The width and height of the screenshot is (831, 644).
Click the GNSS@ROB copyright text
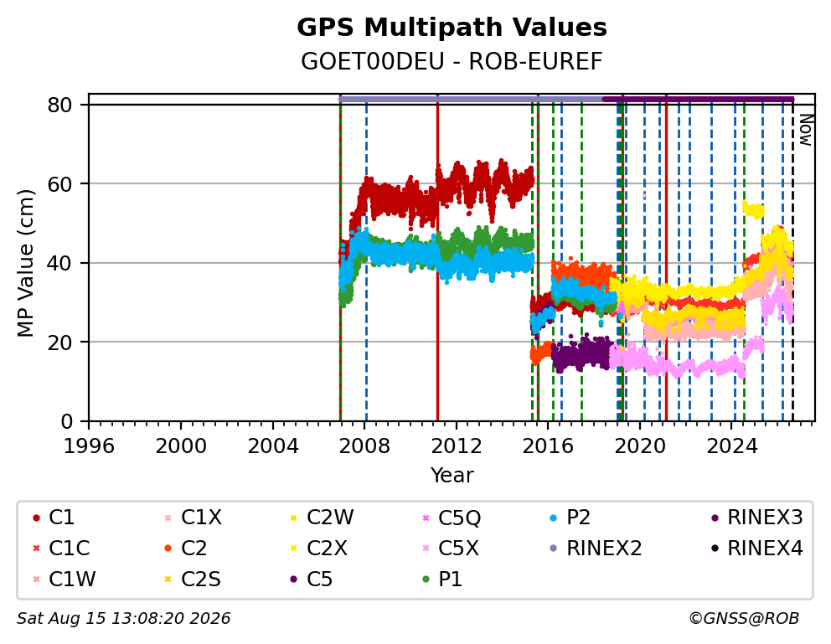click(x=744, y=618)
